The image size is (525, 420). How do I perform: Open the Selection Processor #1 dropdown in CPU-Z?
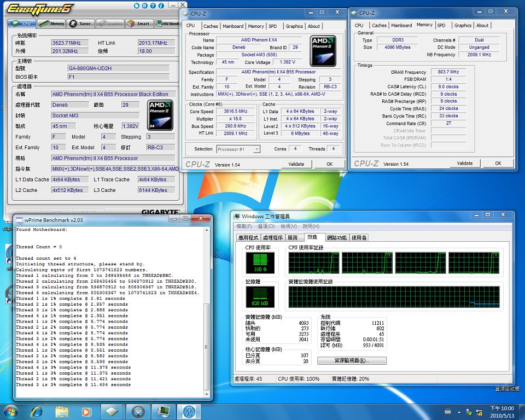click(x=238, y=149)
